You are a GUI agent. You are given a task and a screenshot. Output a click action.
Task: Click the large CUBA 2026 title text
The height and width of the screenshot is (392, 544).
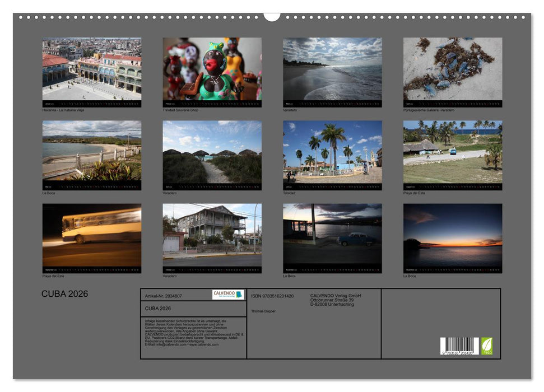[64, 294]
